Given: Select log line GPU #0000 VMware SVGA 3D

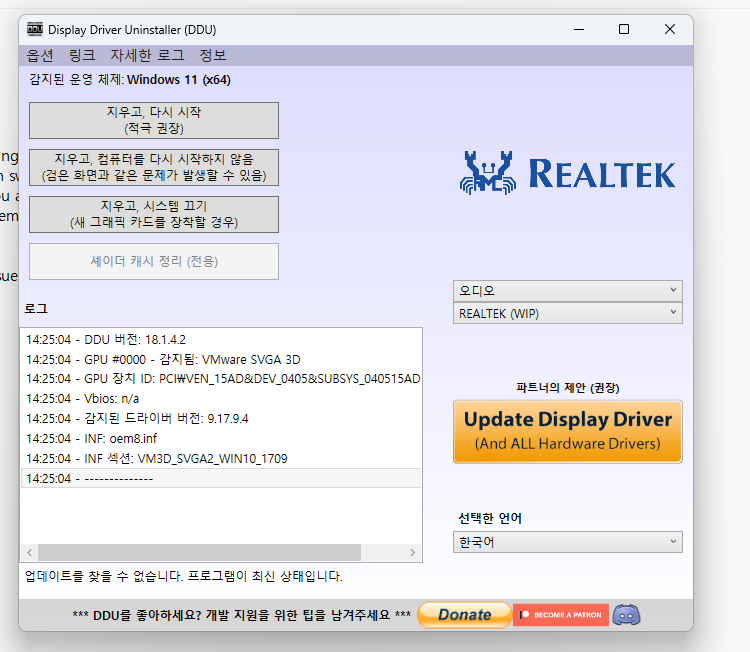Looking at the screenshot, I should pos(221,359).
